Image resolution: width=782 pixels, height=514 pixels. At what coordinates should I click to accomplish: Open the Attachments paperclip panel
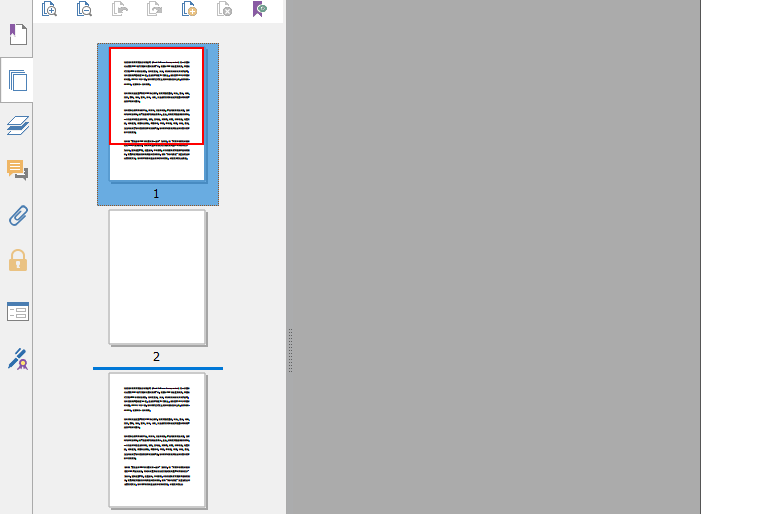pos(17,215)
